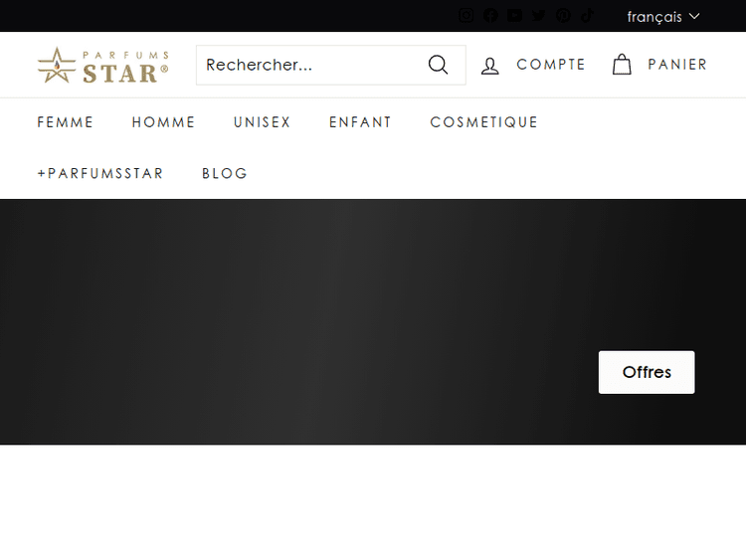Screen dimensions: 746x560
Task: Submit search with magnifying glass icon
Action: tap(439, 65)
